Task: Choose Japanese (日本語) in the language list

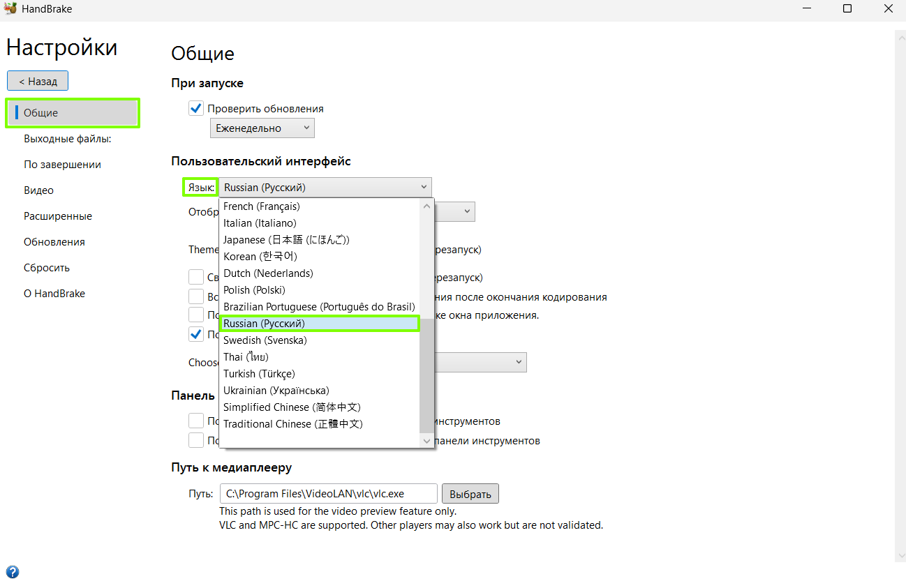Action: pyautogui.click(x=321, y=240)
